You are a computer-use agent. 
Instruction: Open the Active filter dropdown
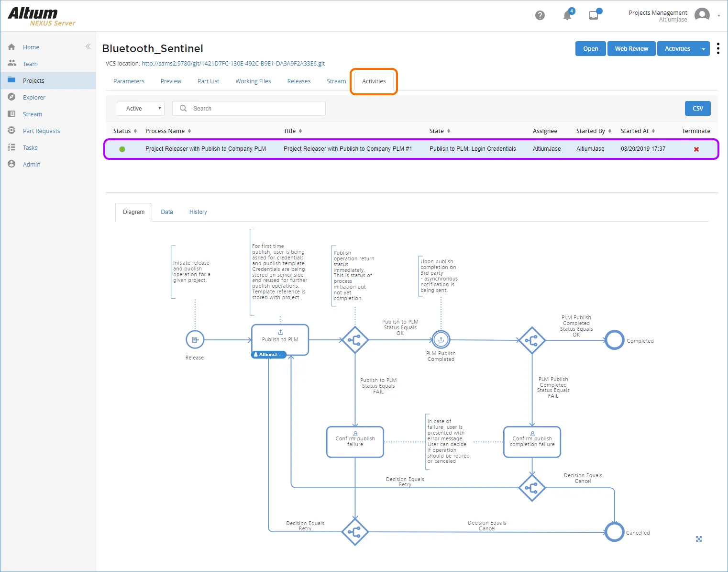pos(141,109)
